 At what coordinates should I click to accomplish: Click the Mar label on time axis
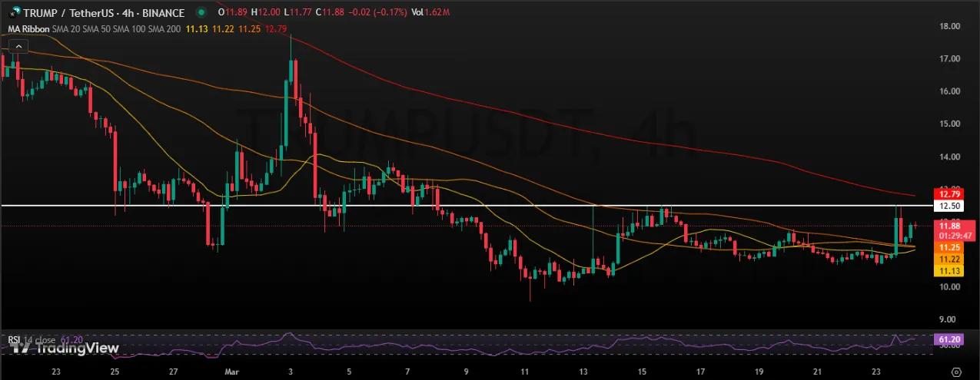(234, 370)
